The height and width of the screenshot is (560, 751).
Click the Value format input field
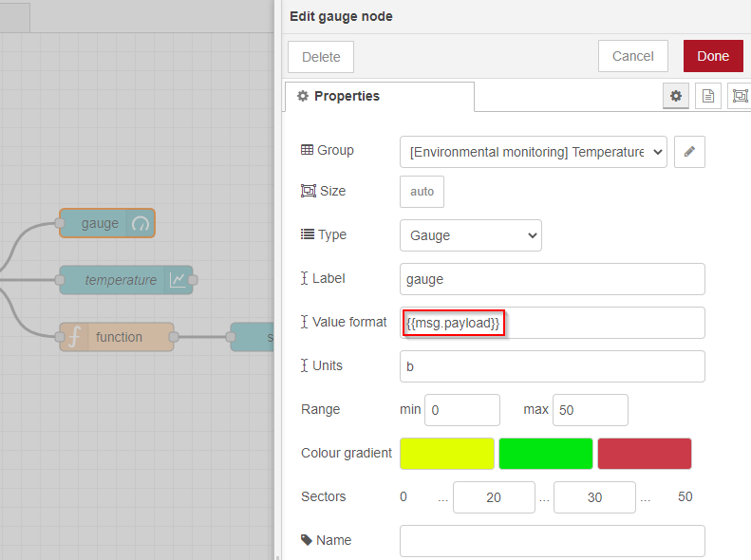(x=553, y=323)
